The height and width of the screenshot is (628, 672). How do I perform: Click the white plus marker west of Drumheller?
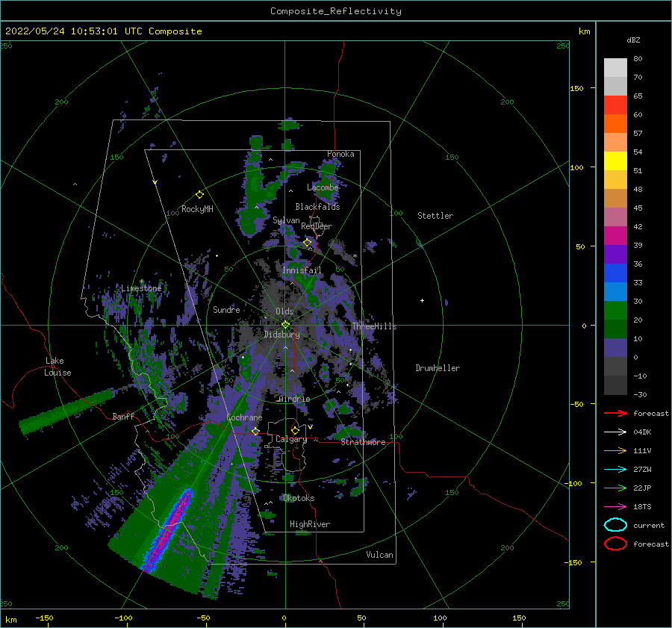(422, 300)
